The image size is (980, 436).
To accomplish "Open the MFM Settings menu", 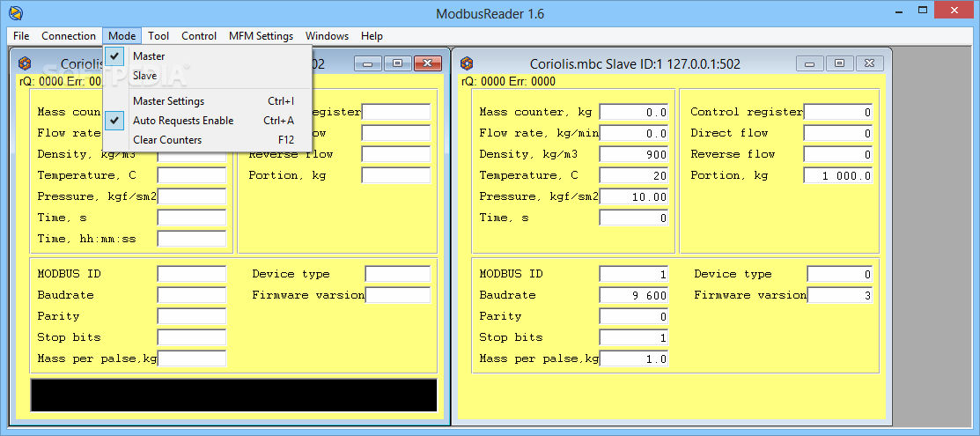I will point(261,35).
